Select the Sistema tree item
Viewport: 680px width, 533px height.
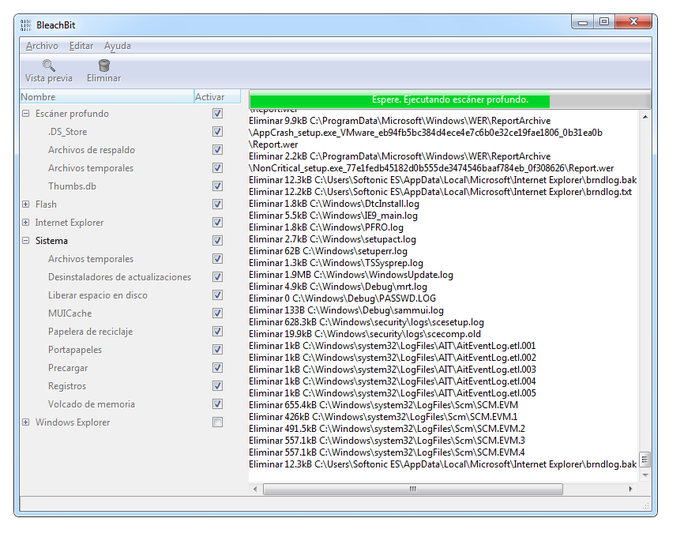pyautogui.click(x=52, y=241)
